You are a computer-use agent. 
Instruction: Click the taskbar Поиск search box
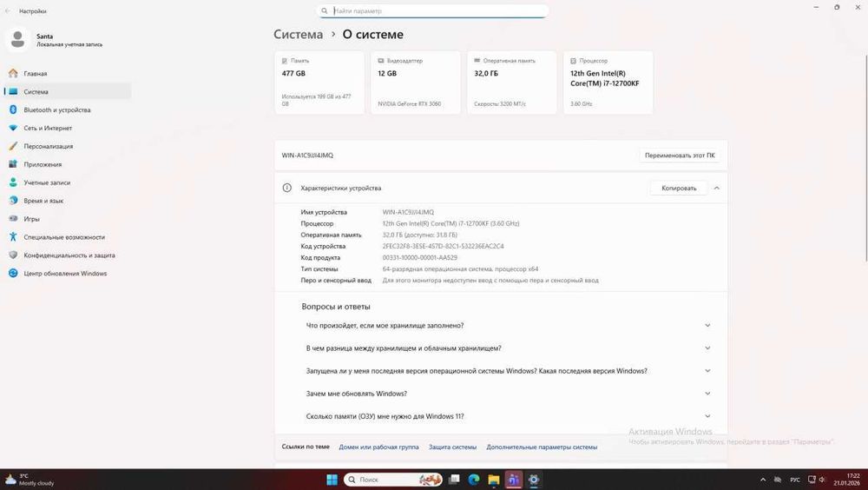(393, 480)
